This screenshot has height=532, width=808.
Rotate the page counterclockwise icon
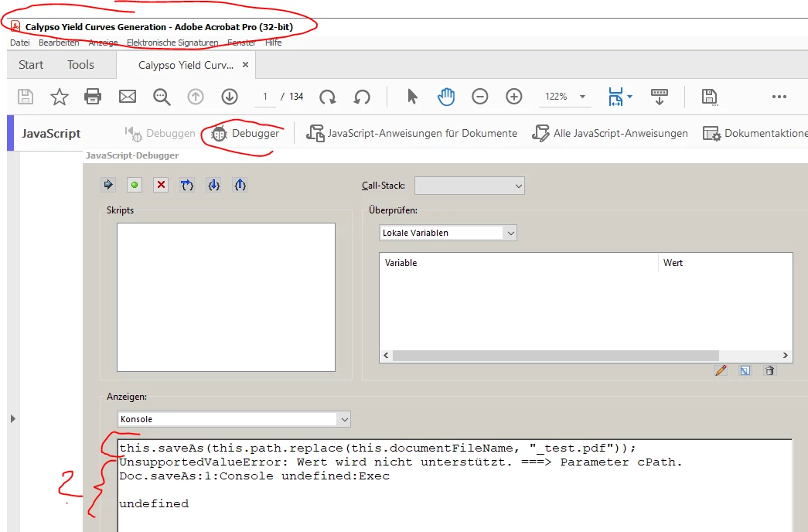(x=363, y=97)
